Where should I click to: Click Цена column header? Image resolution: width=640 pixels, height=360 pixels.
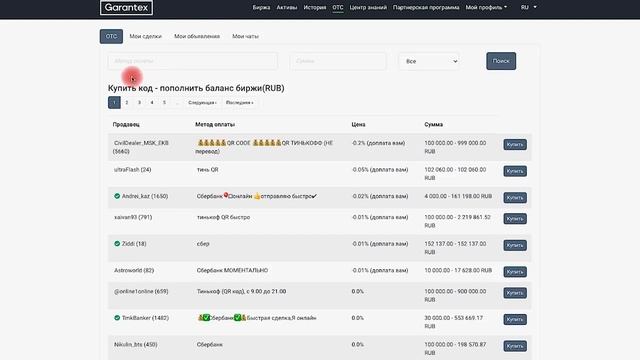pos(358,124)
